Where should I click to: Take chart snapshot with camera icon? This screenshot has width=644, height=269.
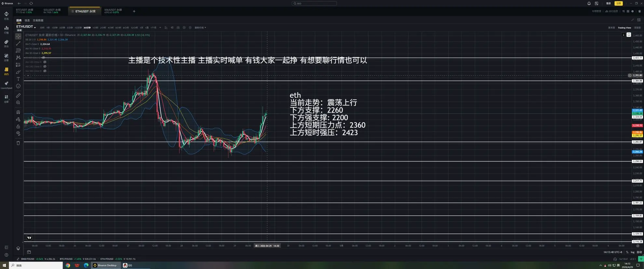178,28
